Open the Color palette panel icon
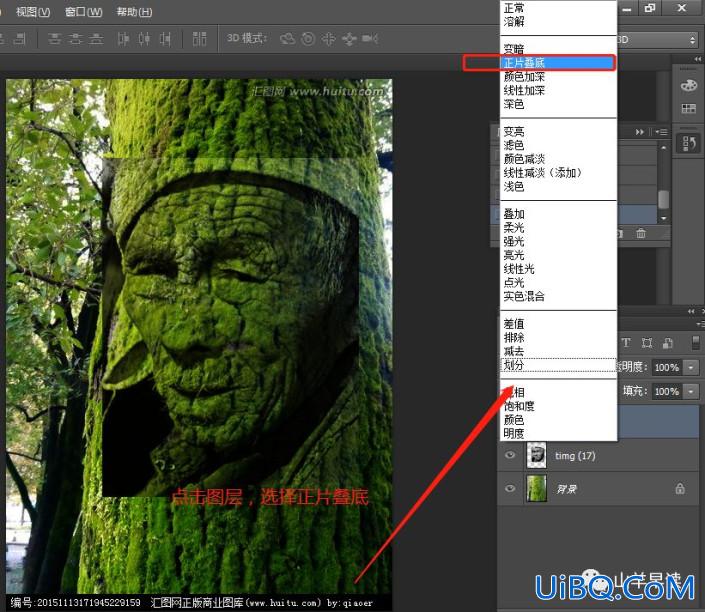This screenshot has width=705, height=612. pyautogui.click(x=688, y=85)
